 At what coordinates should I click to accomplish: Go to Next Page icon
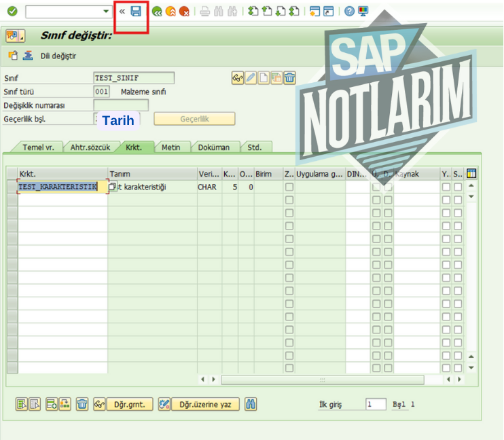pyautogui.click(x=281, y=12)
